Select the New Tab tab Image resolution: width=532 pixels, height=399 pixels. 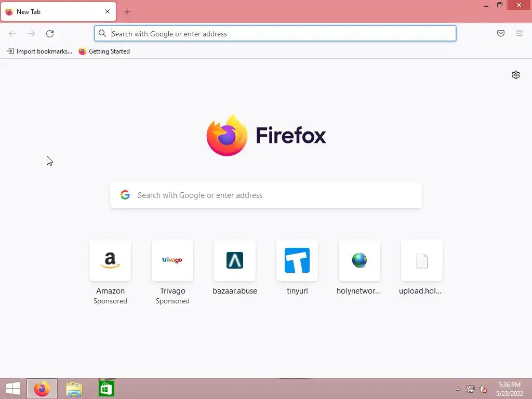58,11
